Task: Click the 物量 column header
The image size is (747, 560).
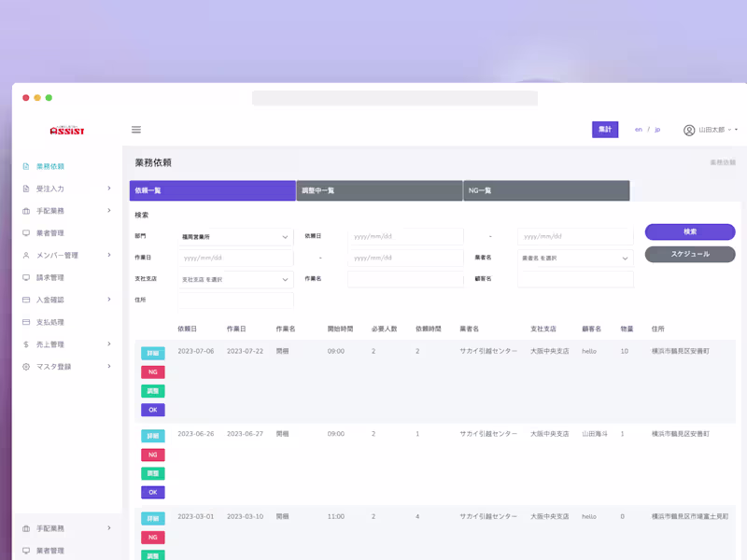Action: tap(627, 329)
